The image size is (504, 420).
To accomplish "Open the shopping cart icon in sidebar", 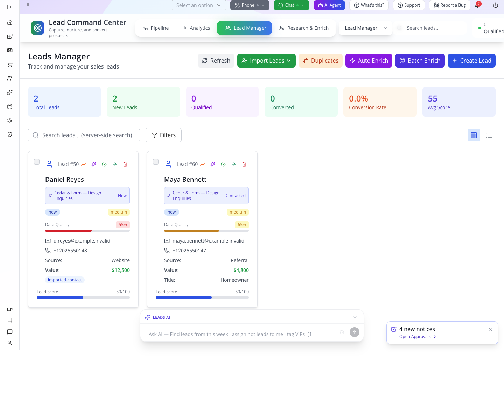I will (x=10, y=64).
